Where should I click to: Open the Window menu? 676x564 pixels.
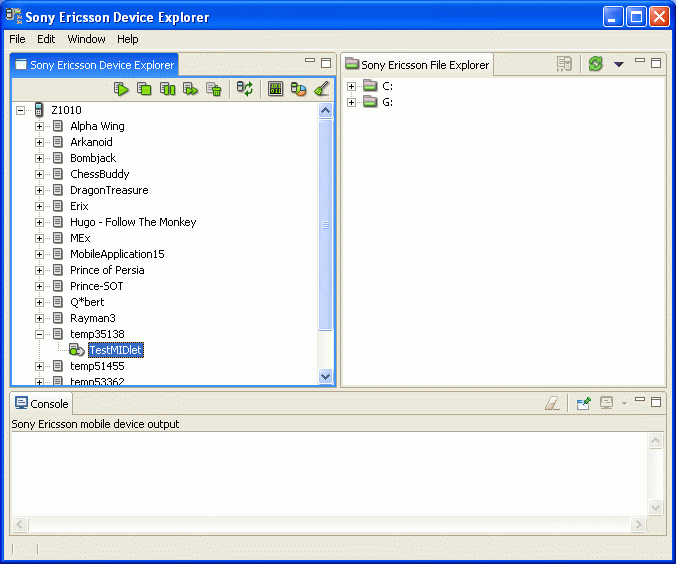click(x=86, y=39)
